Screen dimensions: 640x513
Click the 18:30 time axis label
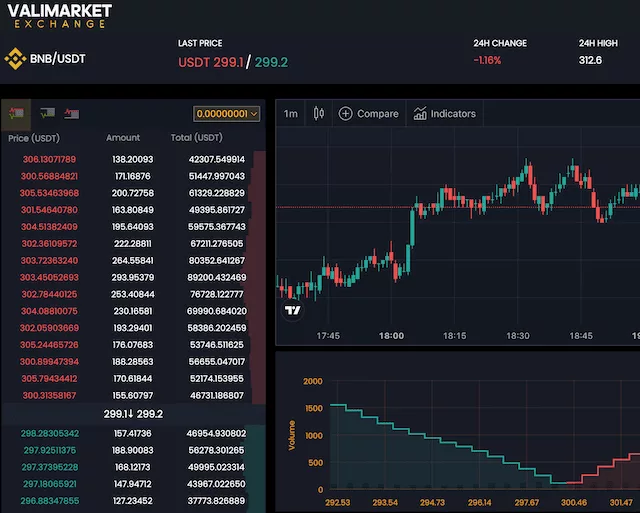coord(518,336)
